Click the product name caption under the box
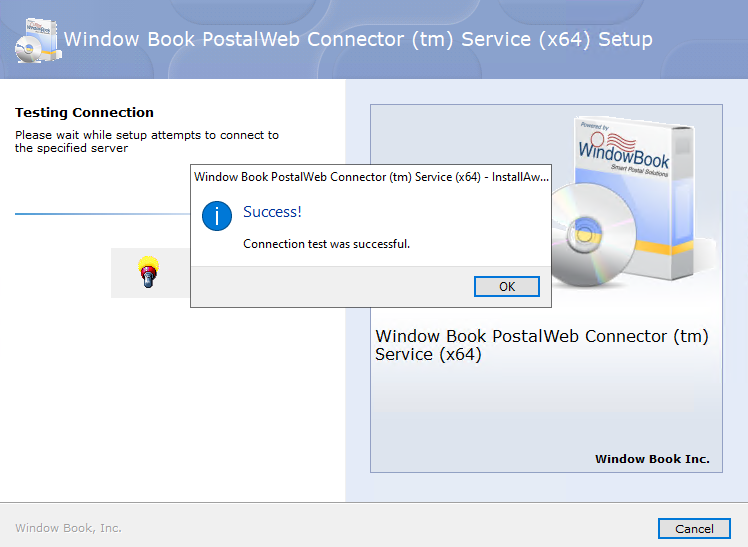The image size is (748, 547). pos(542,345)
